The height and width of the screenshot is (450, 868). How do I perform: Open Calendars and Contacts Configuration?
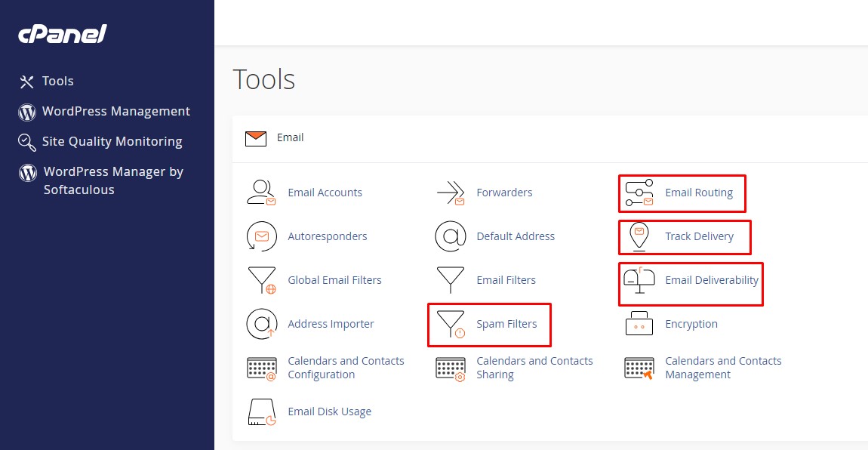(346, 368)
